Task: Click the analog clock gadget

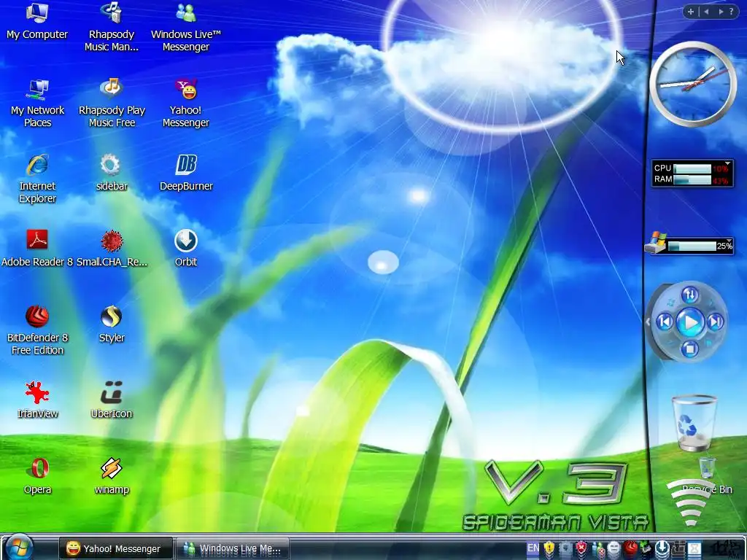Action: click(x=693, y=84)
